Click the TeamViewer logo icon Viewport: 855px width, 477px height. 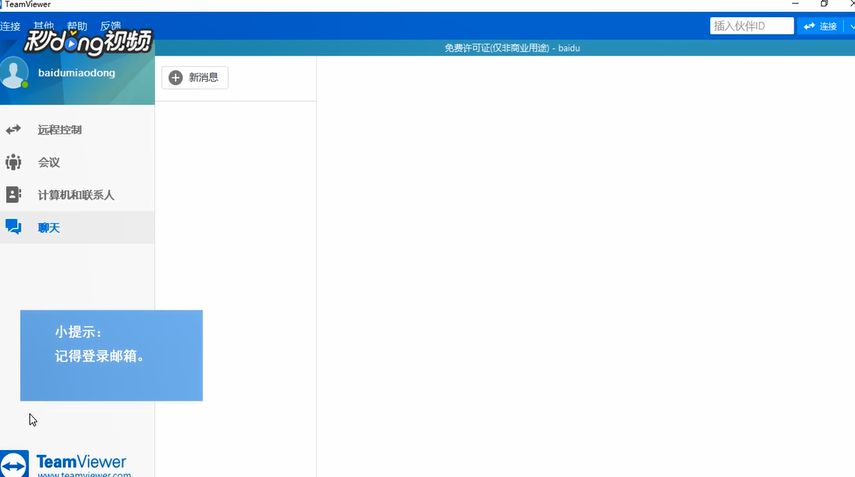click(14, 464)
